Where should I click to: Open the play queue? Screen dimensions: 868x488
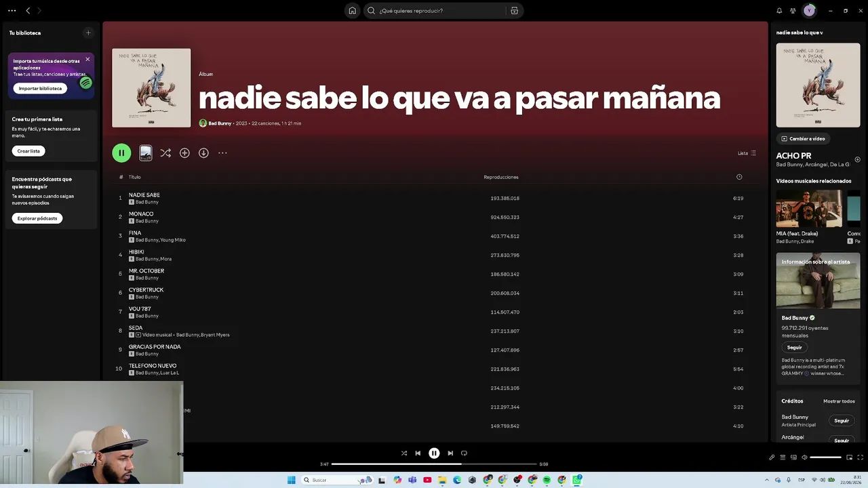[x=783, y=457]
